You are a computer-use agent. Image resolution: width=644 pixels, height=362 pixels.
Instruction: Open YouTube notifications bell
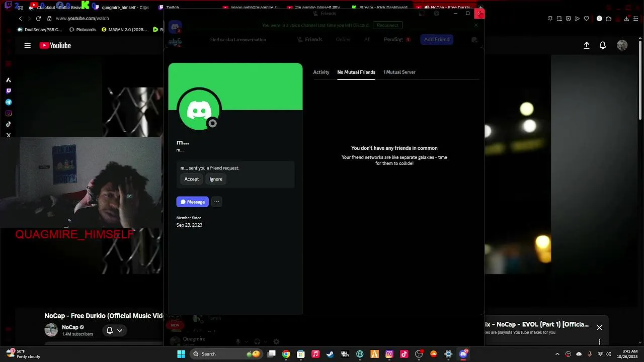[x=603, y=45]
